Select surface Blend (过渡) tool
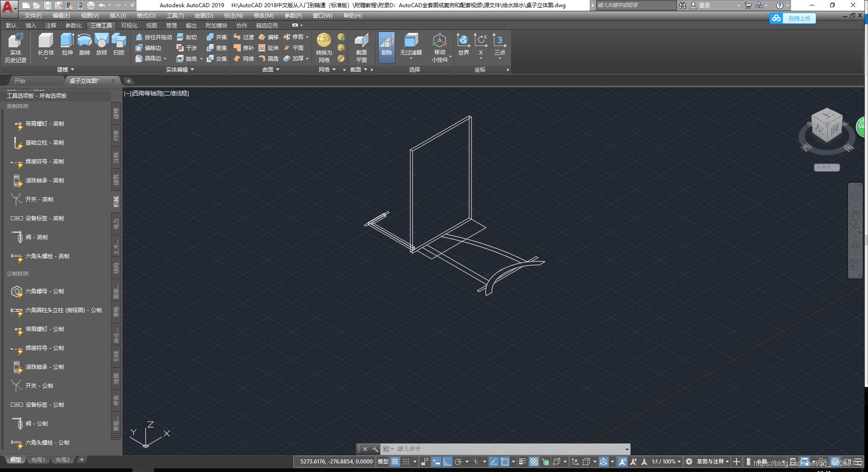Viewport: 868px width, 472px height. (244, 37)
